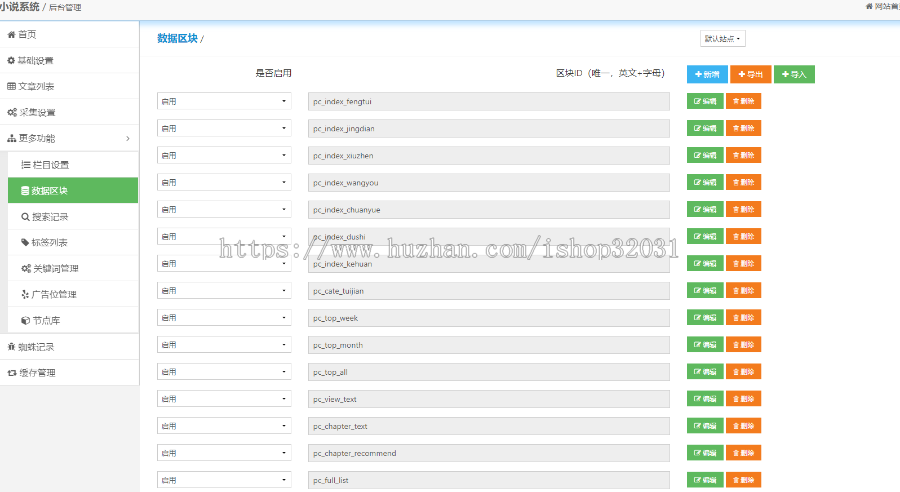Select the active 数据区块 submenu item
The width and height of the screenshot is (900, 492).
pyautogui.click(x=73, y=191)
